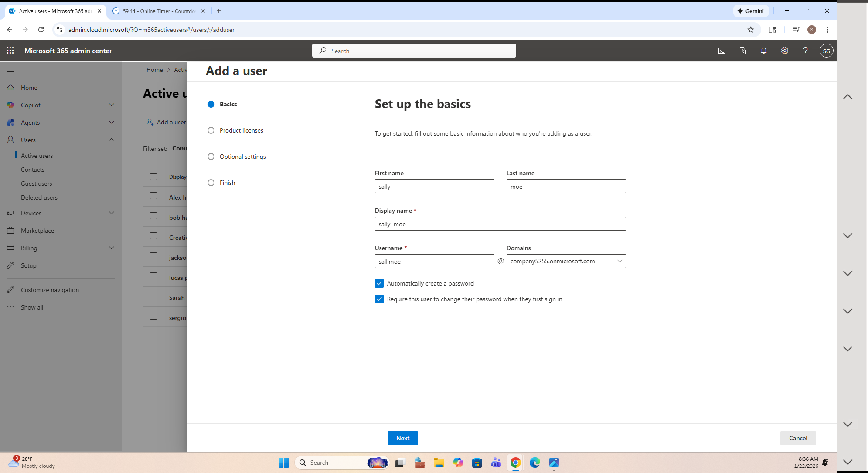Open the Cloud Shell icon in header

point(722,51)
